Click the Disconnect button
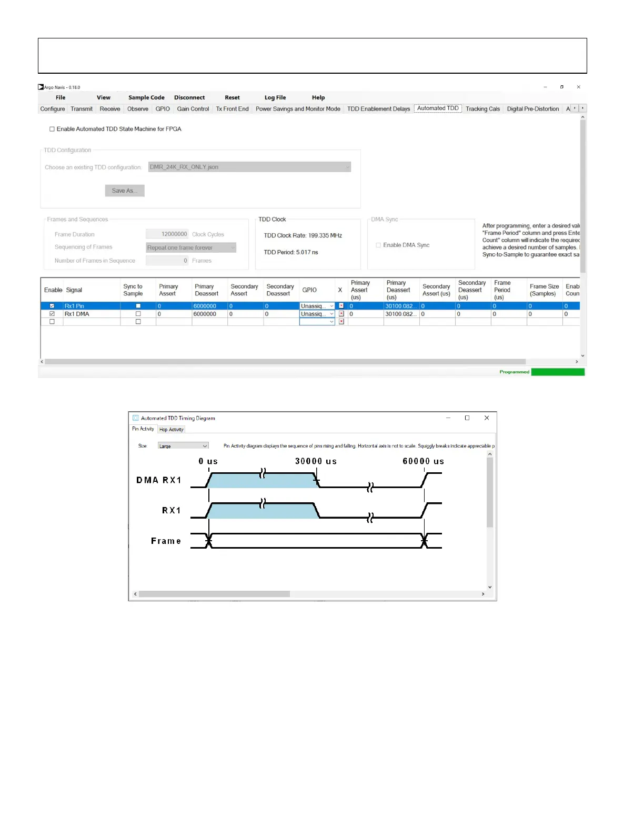Screen dimensions: 644x834 tap(189, 97)
